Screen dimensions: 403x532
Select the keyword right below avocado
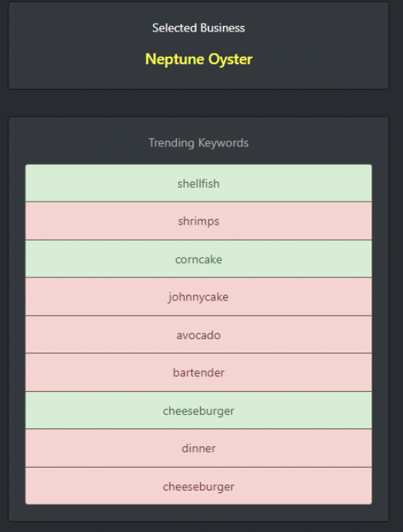(198, 373)
